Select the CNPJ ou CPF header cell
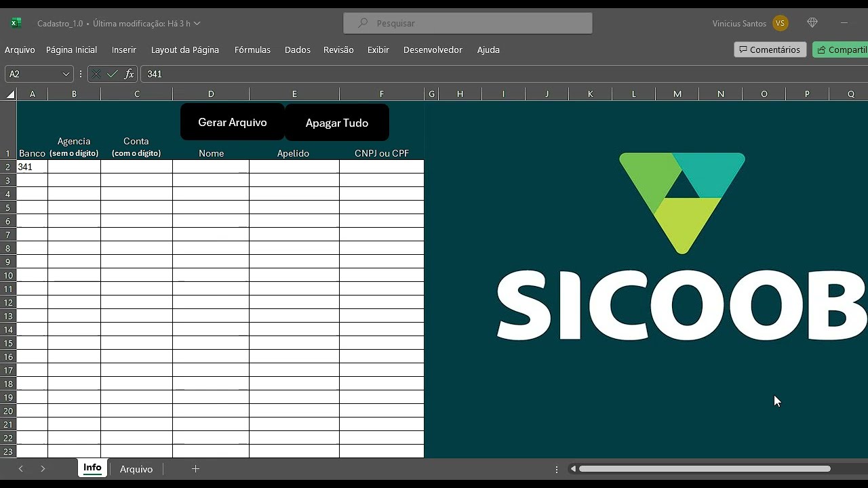 tap(382, 153)
